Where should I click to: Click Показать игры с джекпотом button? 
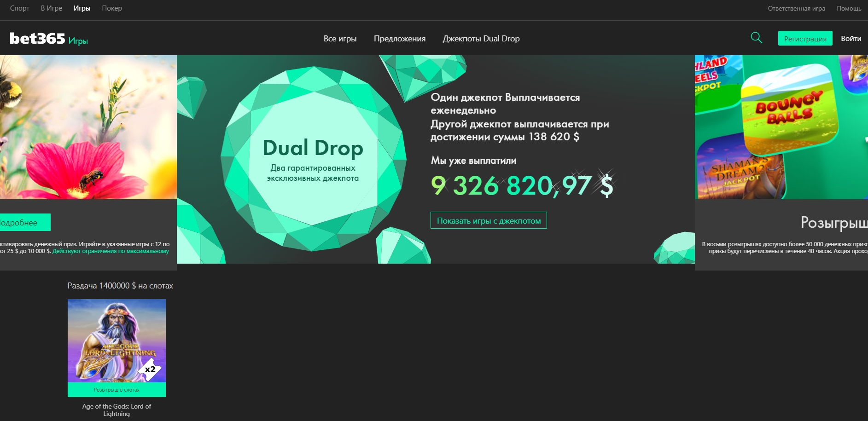(x=489, y=220)
